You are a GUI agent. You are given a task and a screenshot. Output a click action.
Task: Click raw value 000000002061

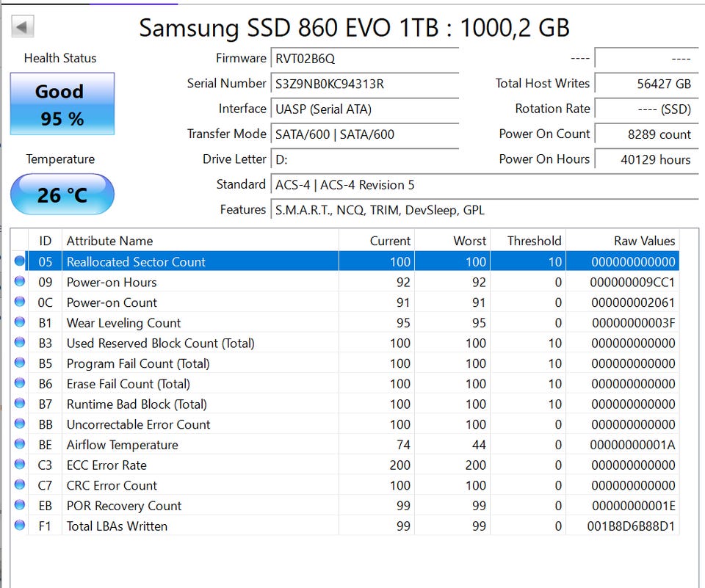[633, 302]
